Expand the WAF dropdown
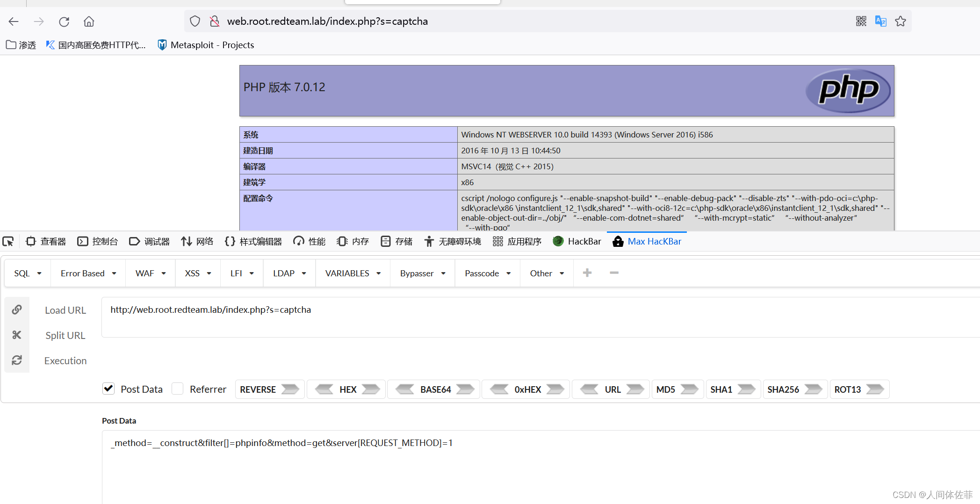 tap(151, 273)
